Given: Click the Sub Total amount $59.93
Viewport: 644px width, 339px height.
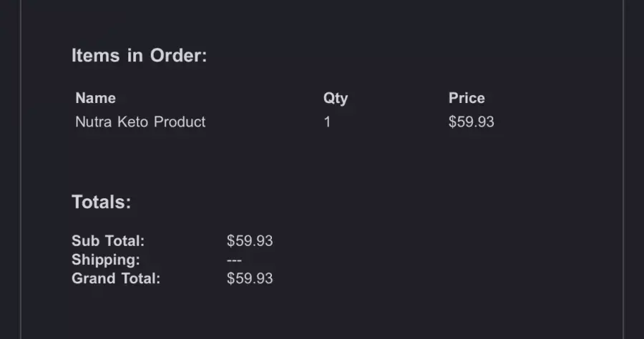Looking at the screenshot, I should (x=250, y=241).
